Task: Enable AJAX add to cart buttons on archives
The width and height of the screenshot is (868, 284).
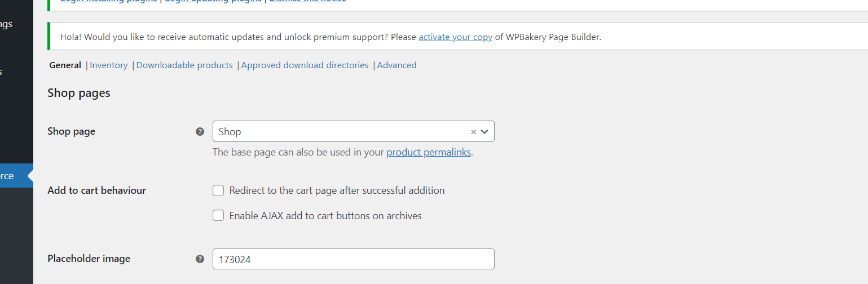Action: (x=218, y=216)
